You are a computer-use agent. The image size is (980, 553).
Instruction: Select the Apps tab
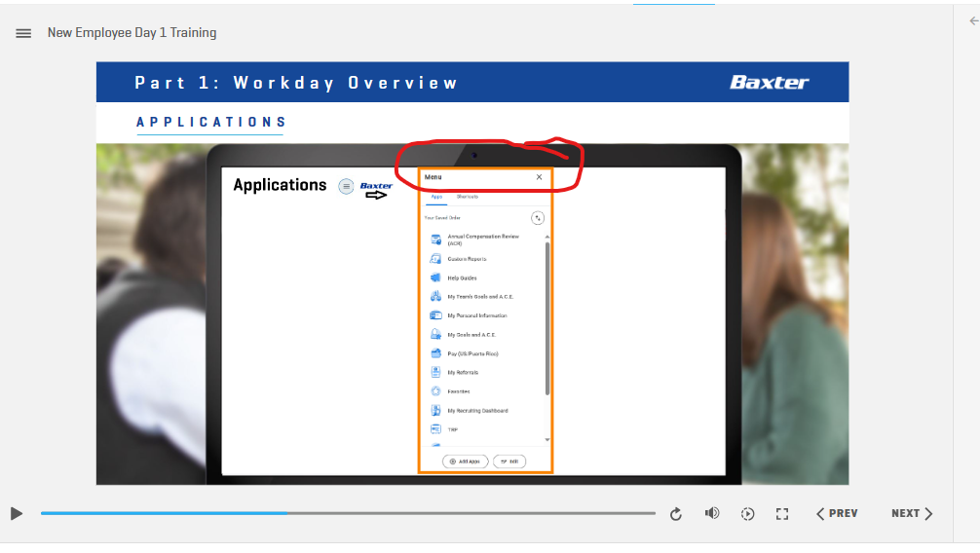tap(436, 197)
